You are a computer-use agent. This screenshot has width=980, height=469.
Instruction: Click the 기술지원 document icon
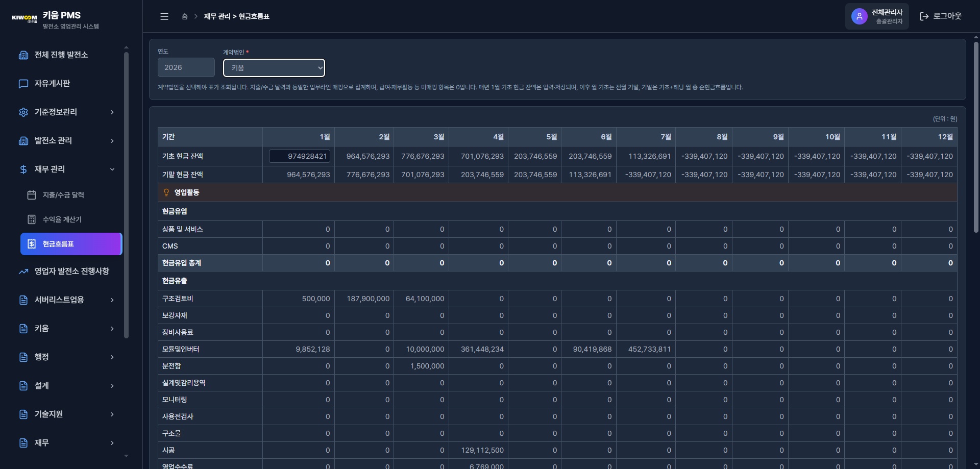coord(23,414)
